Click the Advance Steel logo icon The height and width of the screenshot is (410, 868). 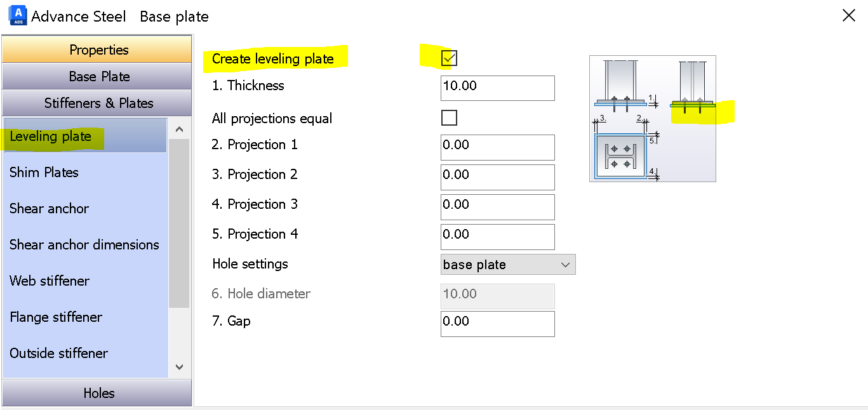[x=17, y=15]
